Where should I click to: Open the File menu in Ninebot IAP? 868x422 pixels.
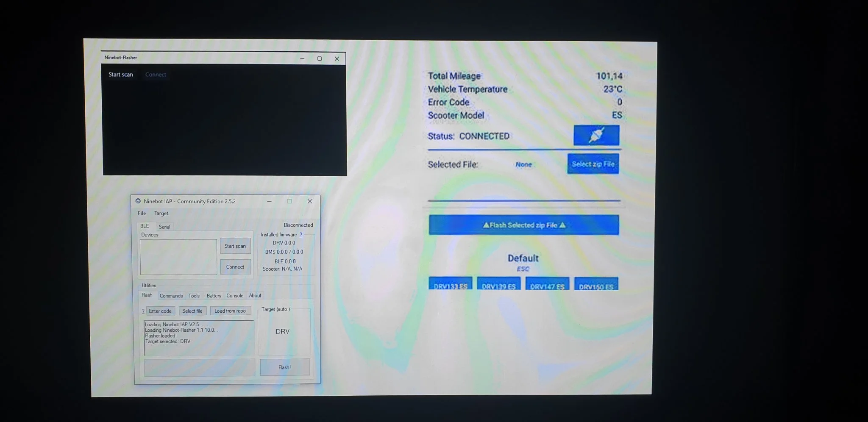tap(142, 213)
